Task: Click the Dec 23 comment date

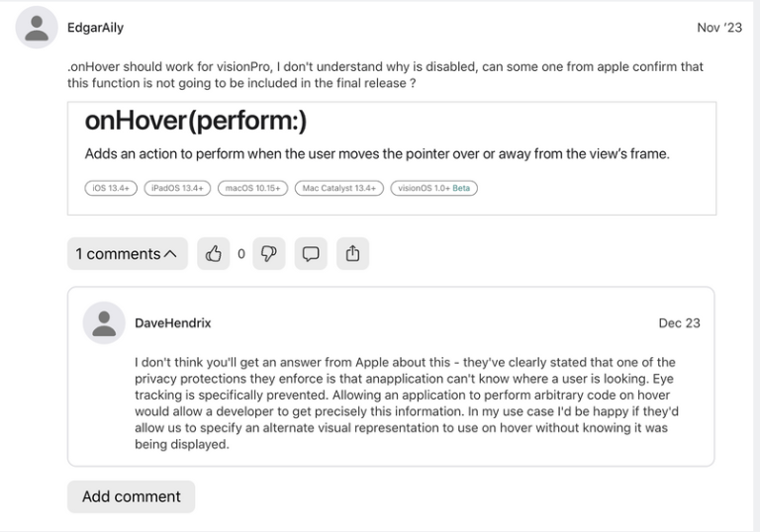Action: click(679, 323)
